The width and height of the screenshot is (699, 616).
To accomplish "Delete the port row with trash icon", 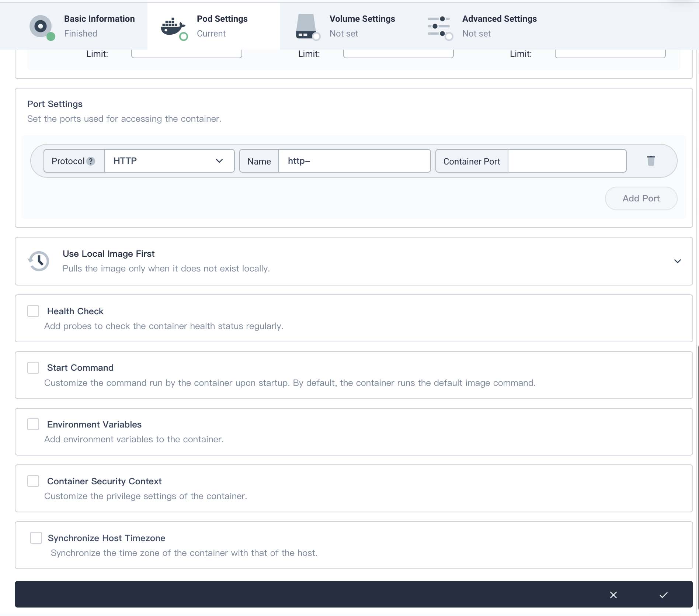I will pyautogui.click(x=651, y=161).
